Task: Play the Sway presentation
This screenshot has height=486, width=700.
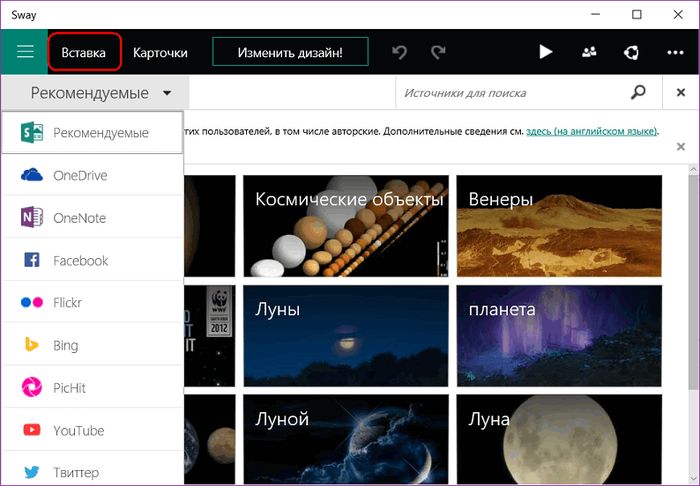Action: pyautogui.click(x=545, y=52)
